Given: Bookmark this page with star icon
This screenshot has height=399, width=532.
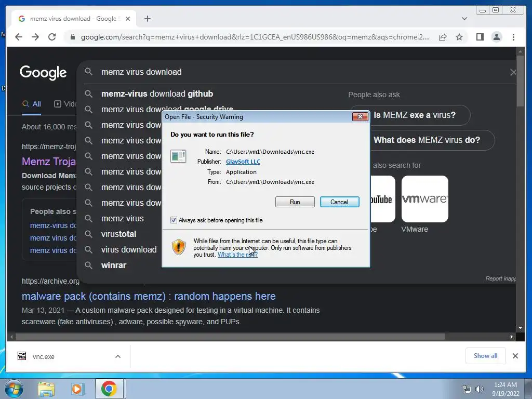Looking at the screenshot, I should click(x=459, y=37).
